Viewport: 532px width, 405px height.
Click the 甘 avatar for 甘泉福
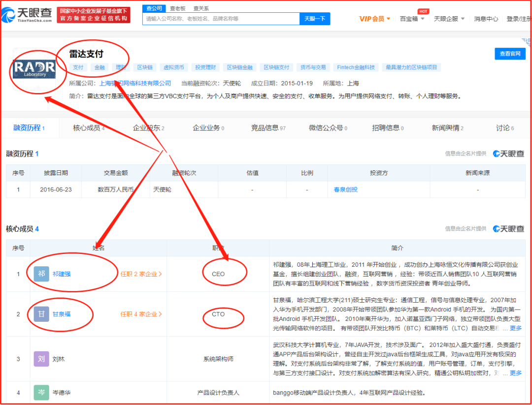coord(41,314)
